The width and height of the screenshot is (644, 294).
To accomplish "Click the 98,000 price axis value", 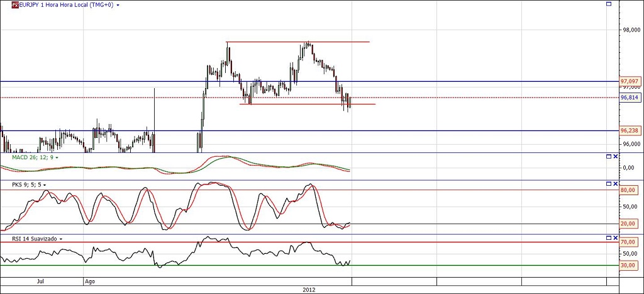I will 631,30.
